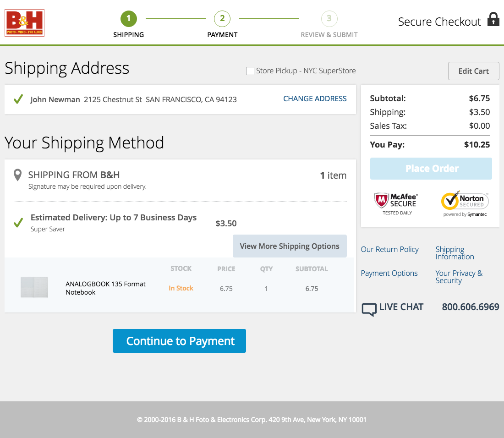
Task: Switch to the Payment step
Action: [x=222, y=19]
